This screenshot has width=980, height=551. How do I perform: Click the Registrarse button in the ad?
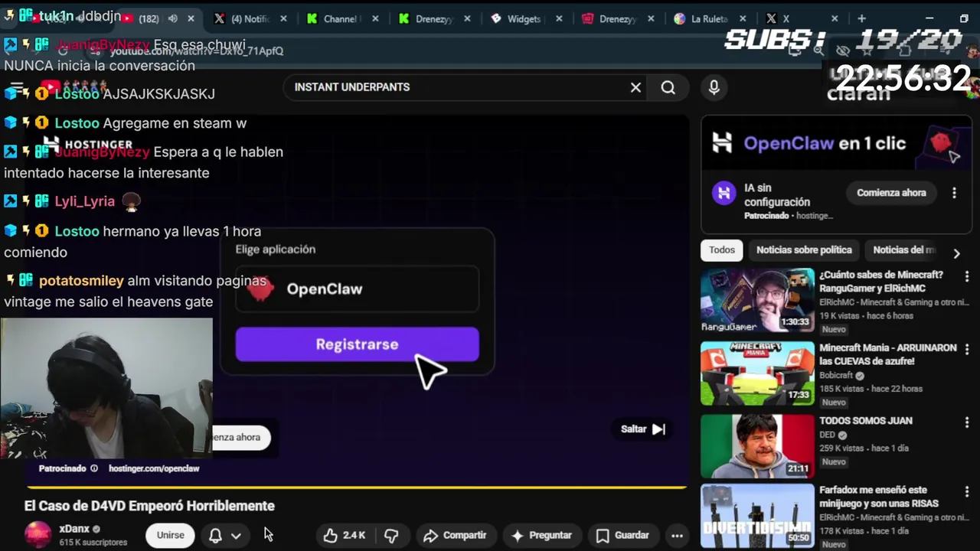click(x=357, y=344)
